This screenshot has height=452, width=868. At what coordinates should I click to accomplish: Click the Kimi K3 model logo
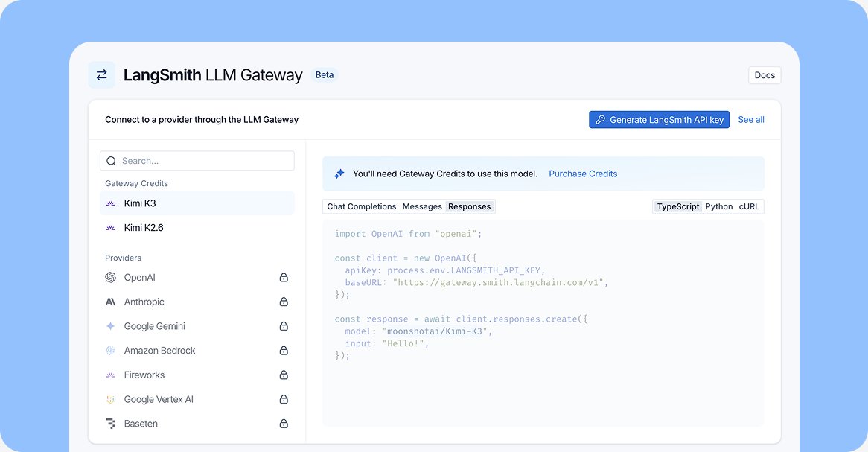[x=111, y=203]
